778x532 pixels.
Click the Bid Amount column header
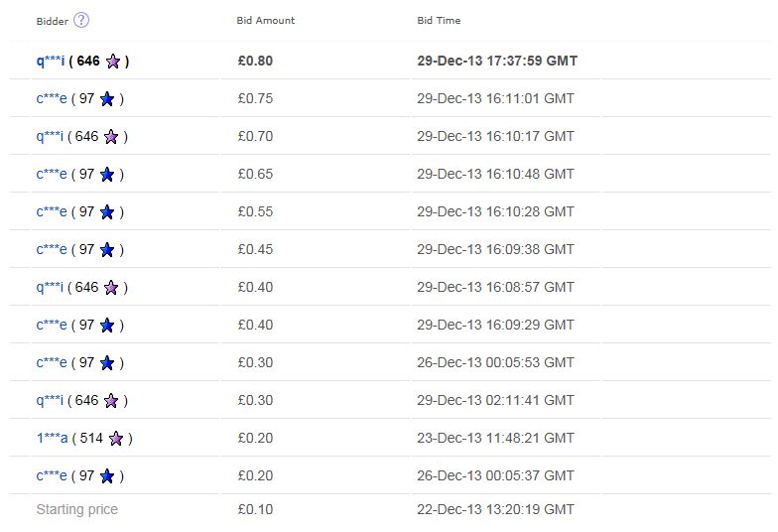coord(266,20)
